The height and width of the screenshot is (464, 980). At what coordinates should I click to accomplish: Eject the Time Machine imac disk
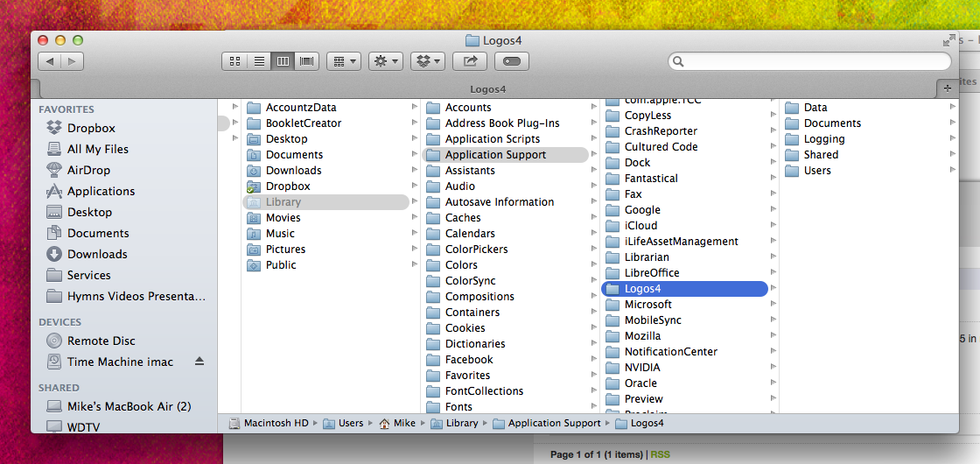[x=199, y=362]
